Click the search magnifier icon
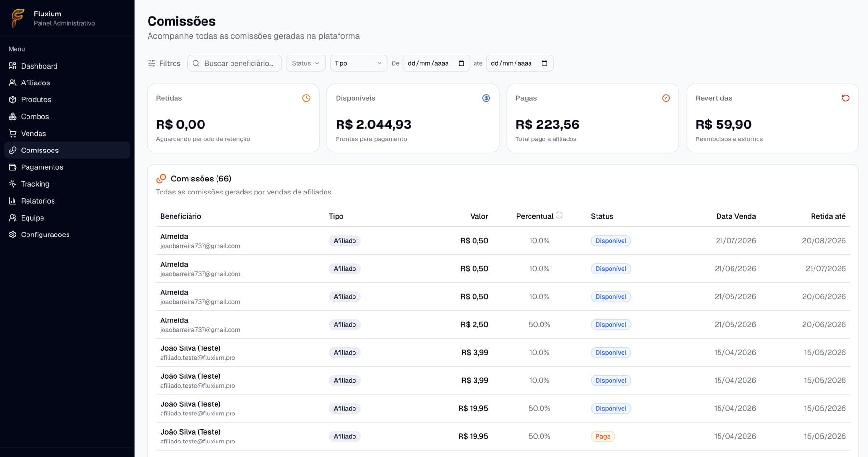This screenshot has height=457, width=868. tap(196, 63)
